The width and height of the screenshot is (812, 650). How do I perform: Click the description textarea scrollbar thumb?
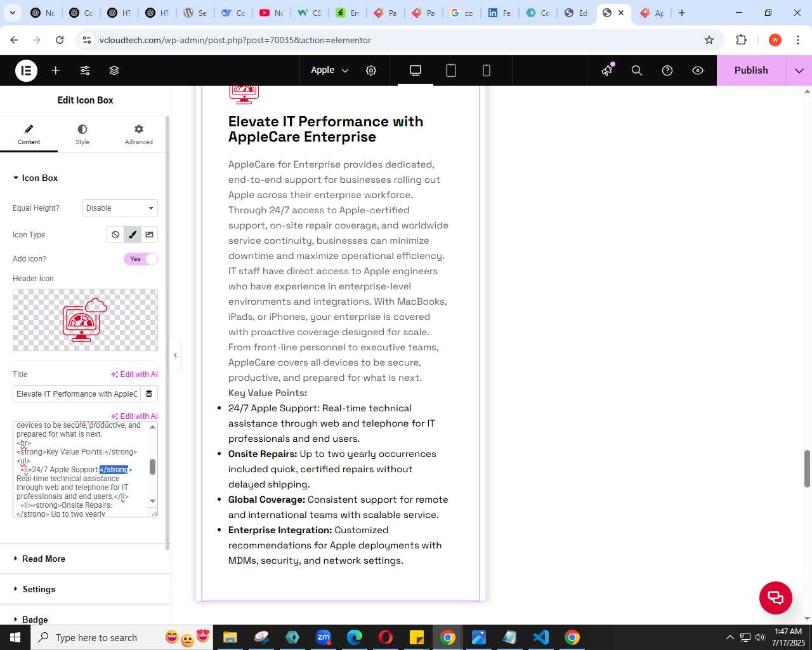tap(152, 467)
